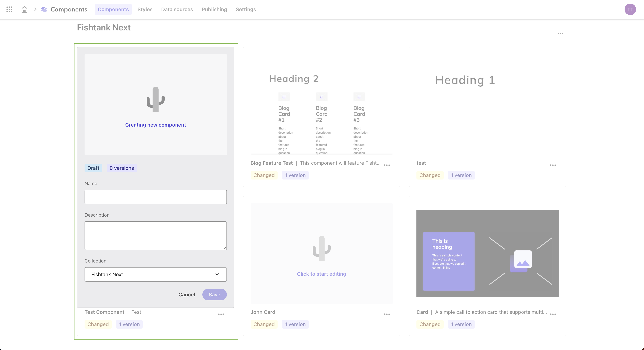The height and width of the screenshot is (350, 644).
Task: Open the Styles tab
Action: tap(145, 9)
